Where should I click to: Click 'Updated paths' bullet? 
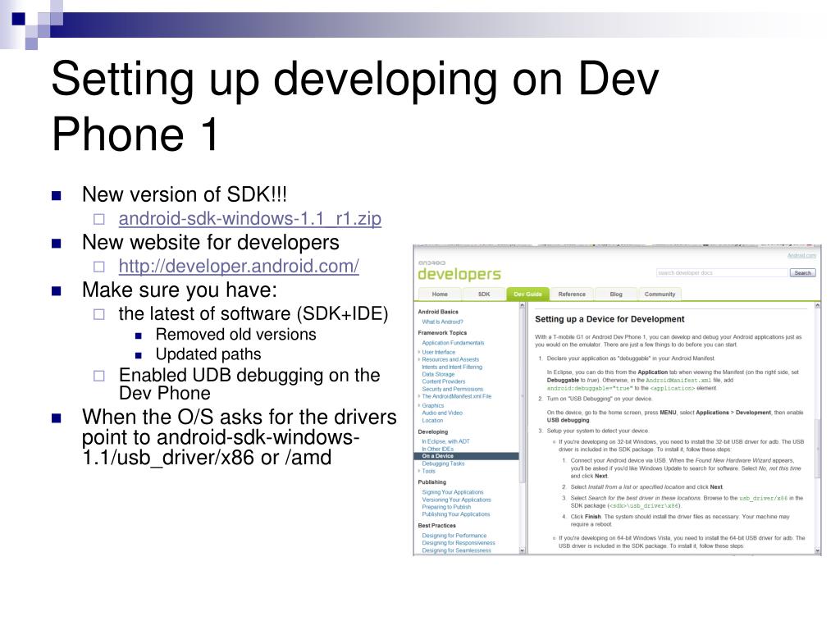click(x=208, y=354)
